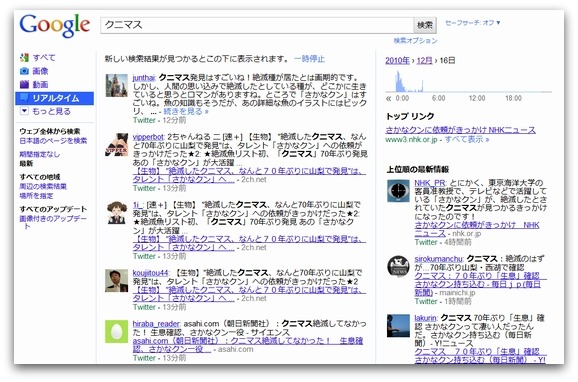The width and height of the screenshot is (578, 382).
Task: Click 2010年 breadcrumb link
Action: (x=397, y=60)
